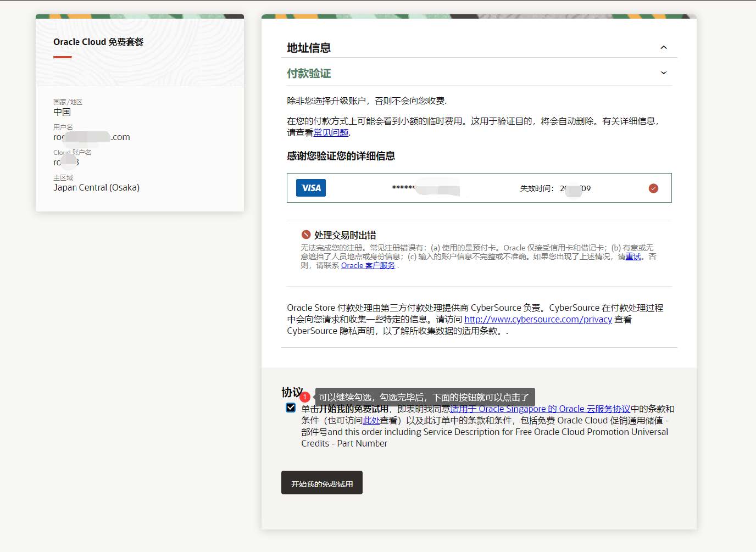Click the VISA card logo
The image size is (756, 552).
click(311, 188)
